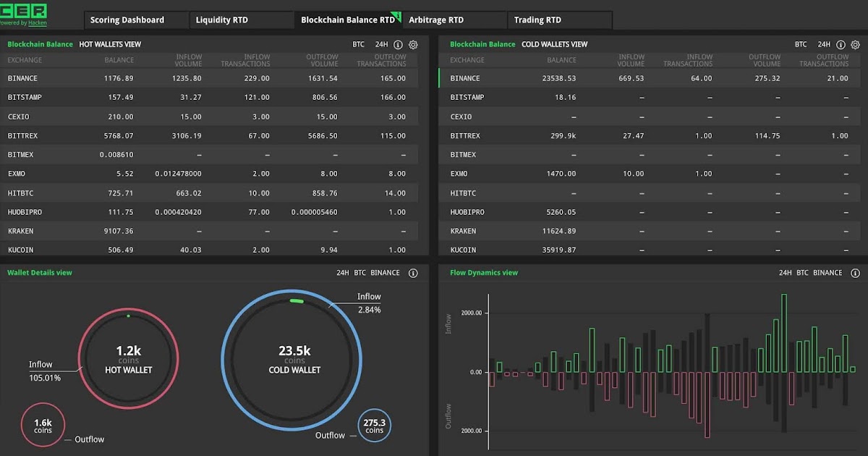Change BINANCE exchange in Wallet Details view
This screenshot has width=868, height=456.
click(385, 273)
